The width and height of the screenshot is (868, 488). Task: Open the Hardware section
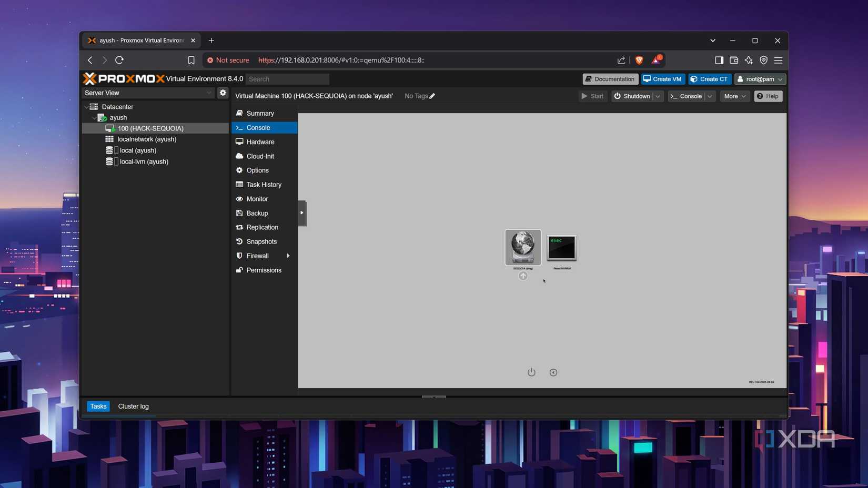(264, 142)
